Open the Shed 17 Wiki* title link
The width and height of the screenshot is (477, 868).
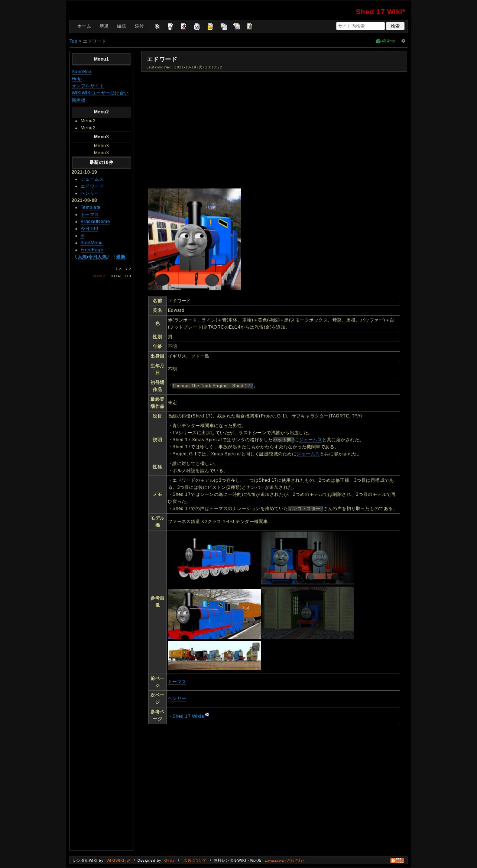point(380,12)
